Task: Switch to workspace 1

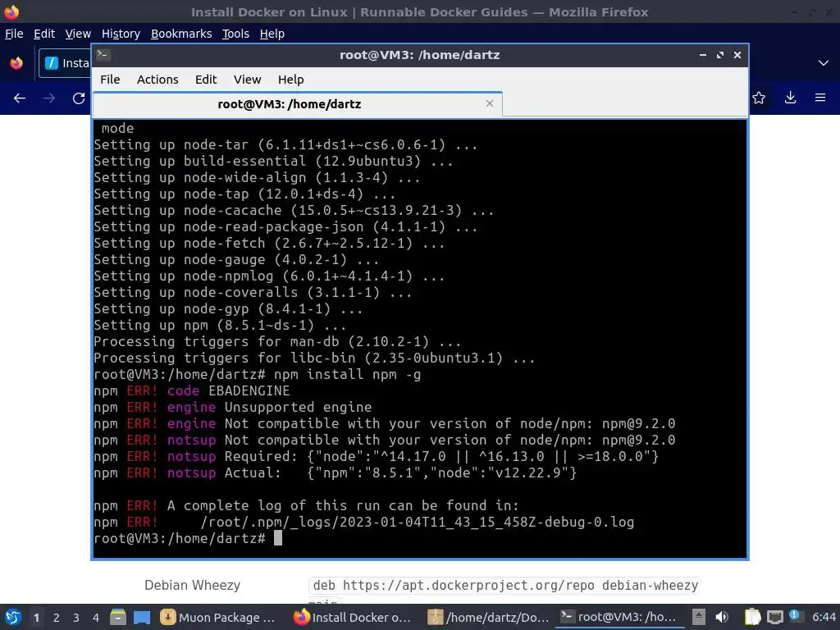Action: pyautogui.click(x=36, y=618)
